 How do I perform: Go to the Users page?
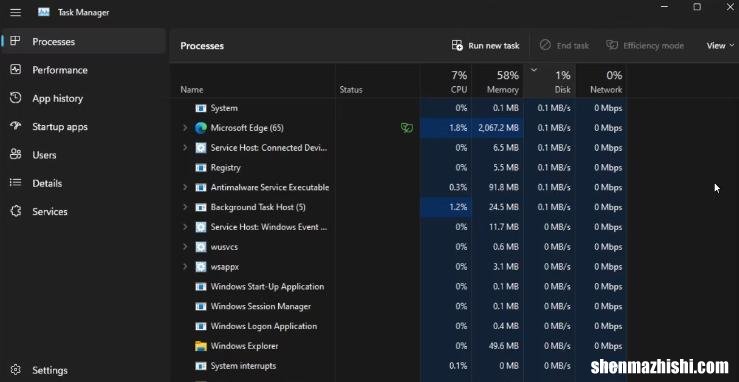(84, 154)
